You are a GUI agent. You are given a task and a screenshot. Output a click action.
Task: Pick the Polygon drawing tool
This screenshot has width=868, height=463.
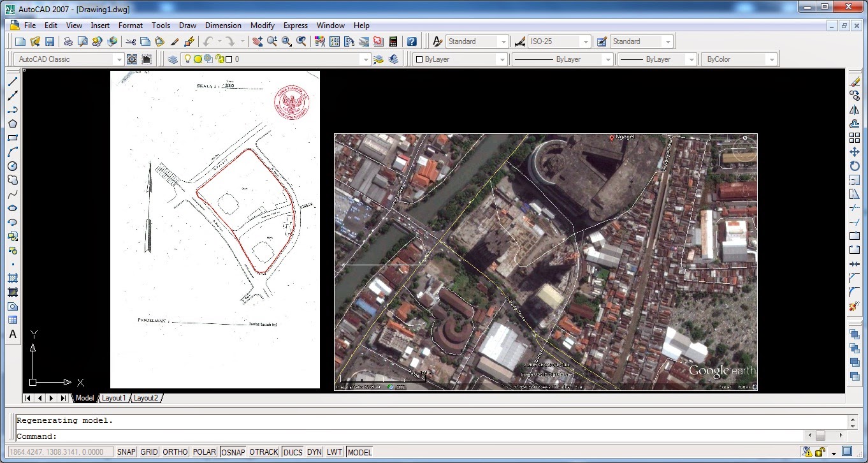tap(13, 124)
